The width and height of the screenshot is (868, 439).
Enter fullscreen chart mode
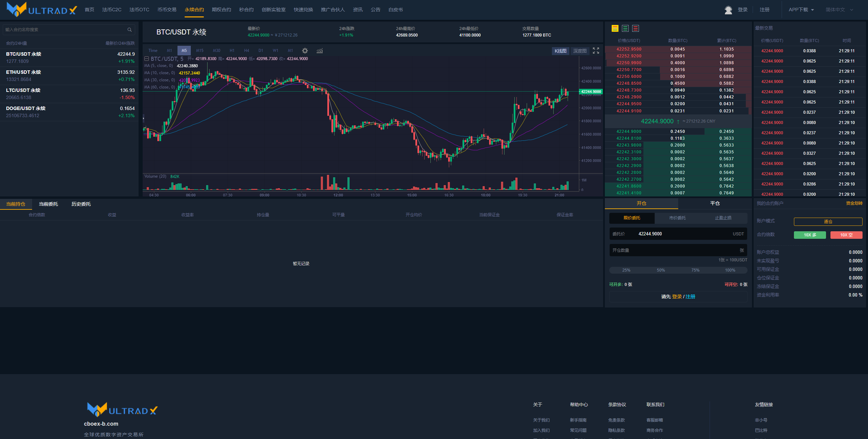point(596,51)
